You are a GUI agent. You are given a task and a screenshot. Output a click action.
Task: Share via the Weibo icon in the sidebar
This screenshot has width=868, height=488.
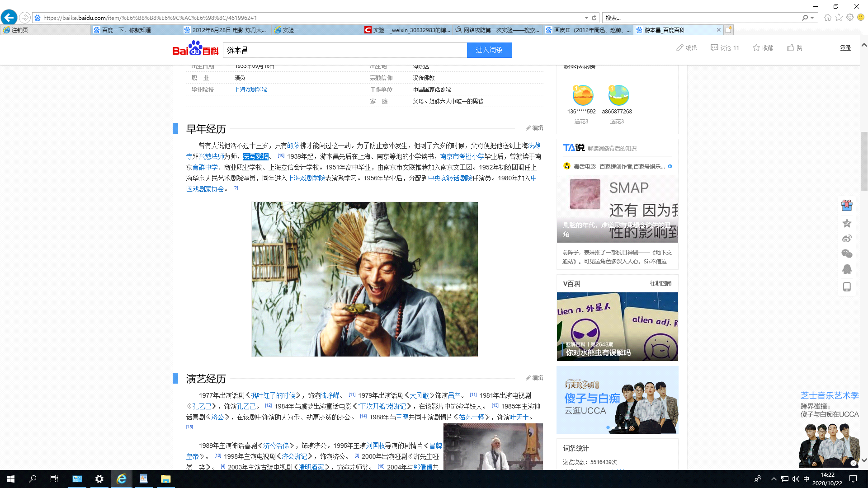point(847,239)
